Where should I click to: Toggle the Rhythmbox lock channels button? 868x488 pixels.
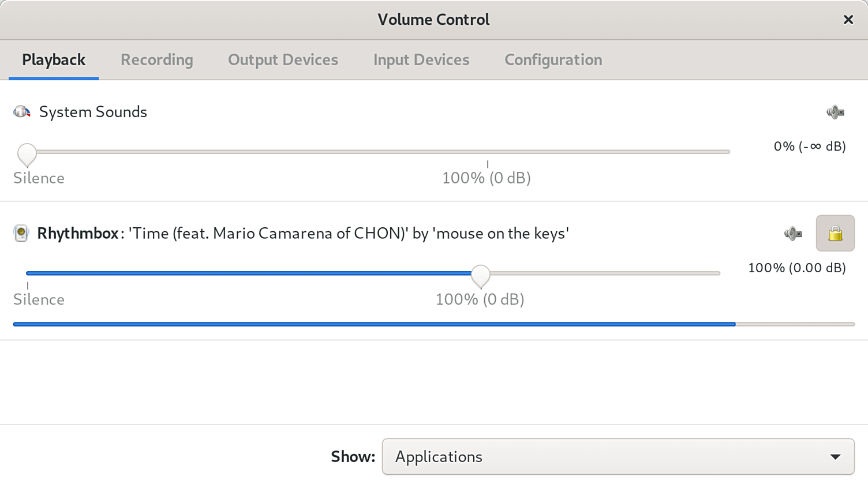(x=835, y=234)
